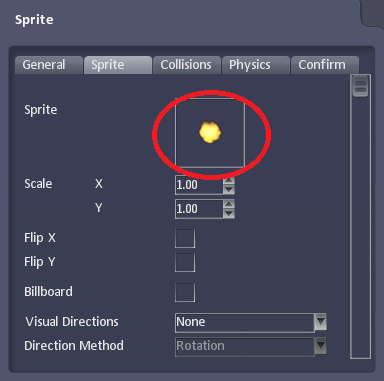Increase Scale X with up arrow
384x381 pixels.
[x=229, y=180]
